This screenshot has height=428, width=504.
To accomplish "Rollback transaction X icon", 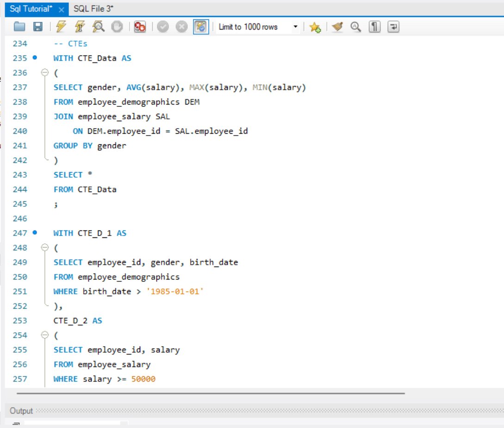I will click(181, 27).
